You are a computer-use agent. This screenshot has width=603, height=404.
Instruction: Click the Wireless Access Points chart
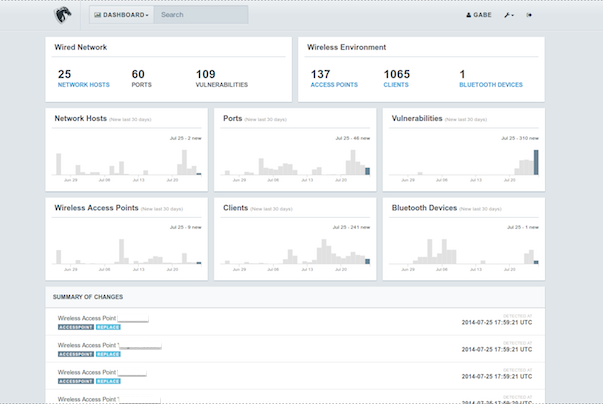tap(127, 250)
